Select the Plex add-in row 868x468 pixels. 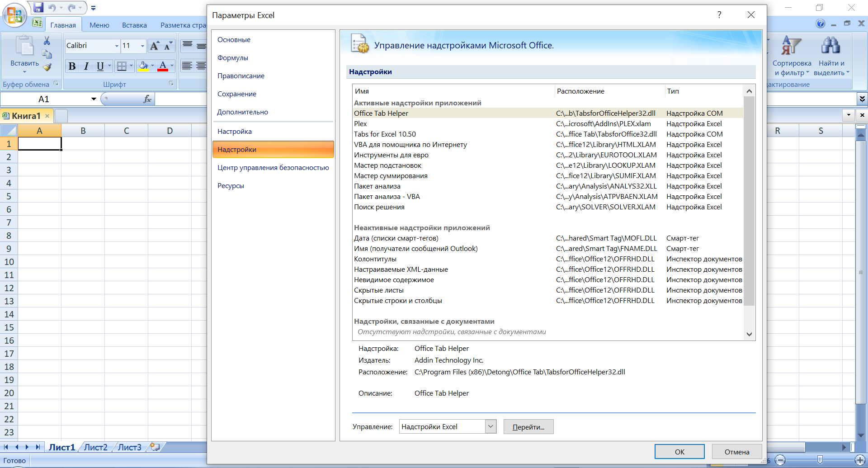pos(547,124)
